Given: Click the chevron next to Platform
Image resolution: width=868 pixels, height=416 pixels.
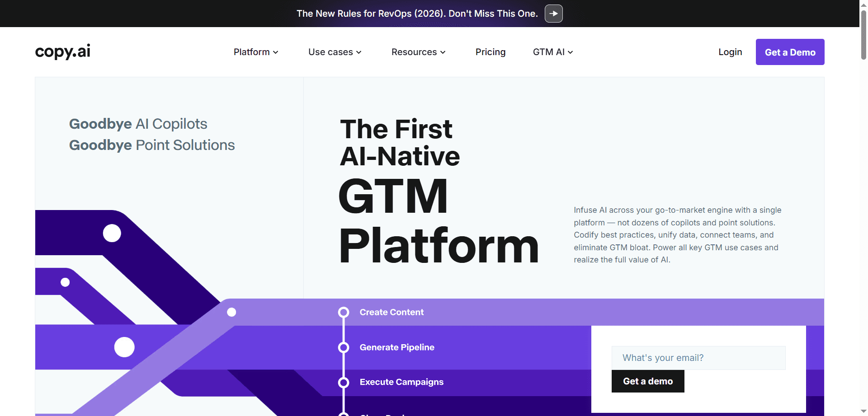Looking at the screenshot, I should pyautogui.click(x=276, y=52).
